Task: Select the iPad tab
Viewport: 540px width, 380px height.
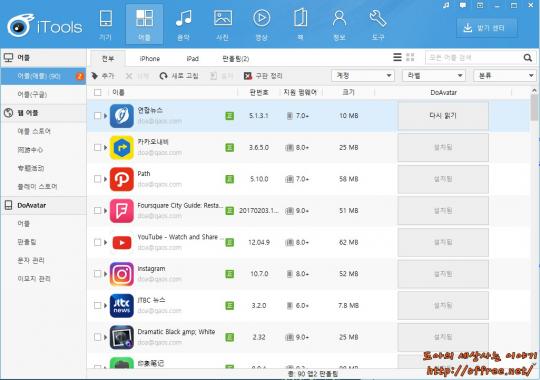Action: tap(193, 59)
